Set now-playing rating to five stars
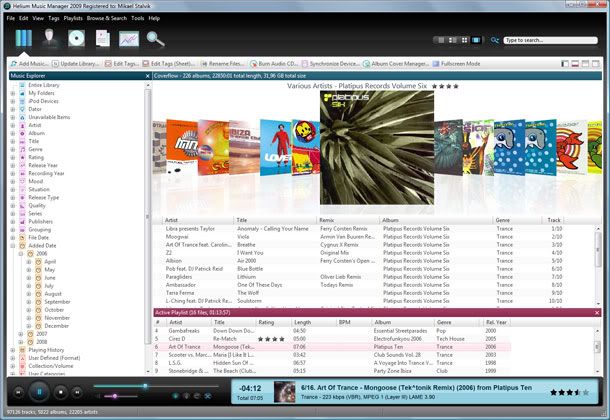The height and width of the screenshot is (420, 610). (x=585, y=392)
